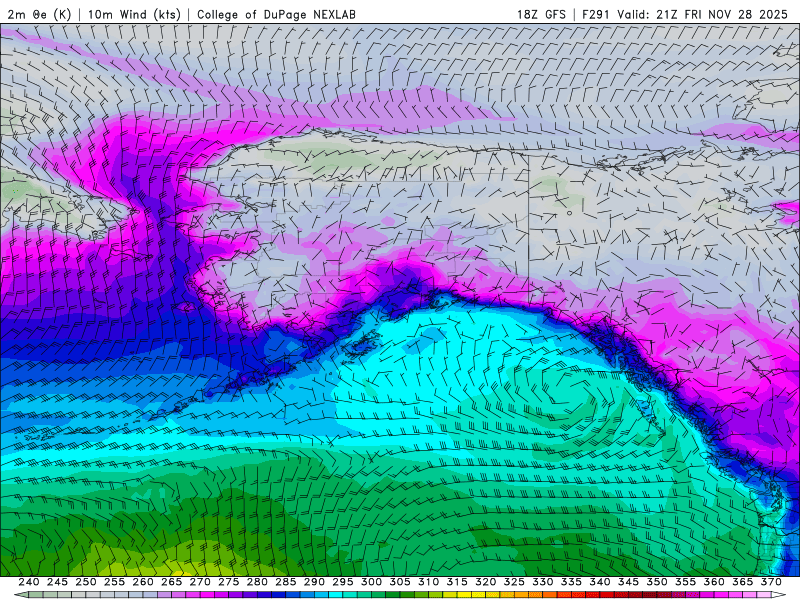Click the 250 color scale value

(x=86, y=582)
